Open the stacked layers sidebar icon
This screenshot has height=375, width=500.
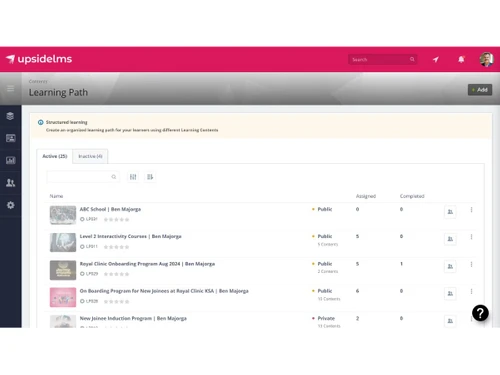click(x=10, y=116)
